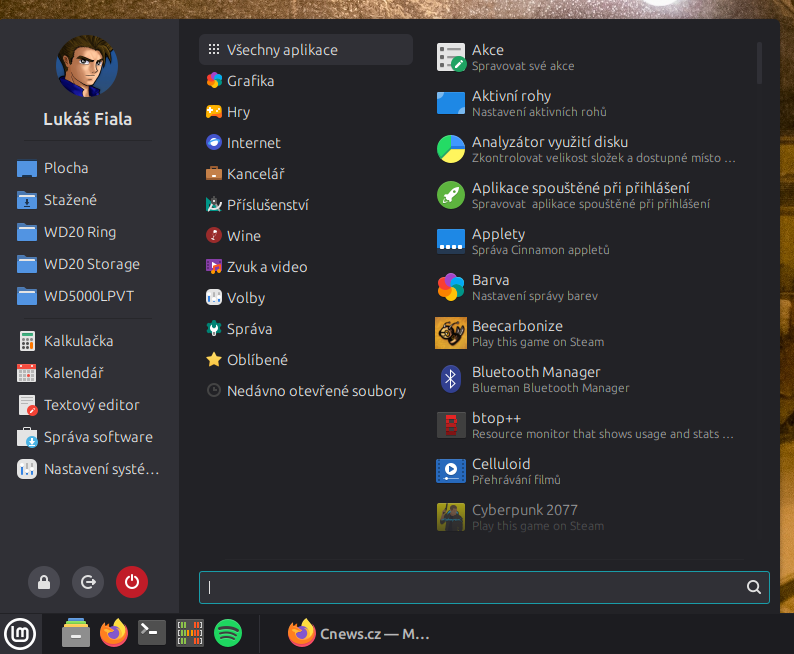Click the menu search input field

point(484,587)
